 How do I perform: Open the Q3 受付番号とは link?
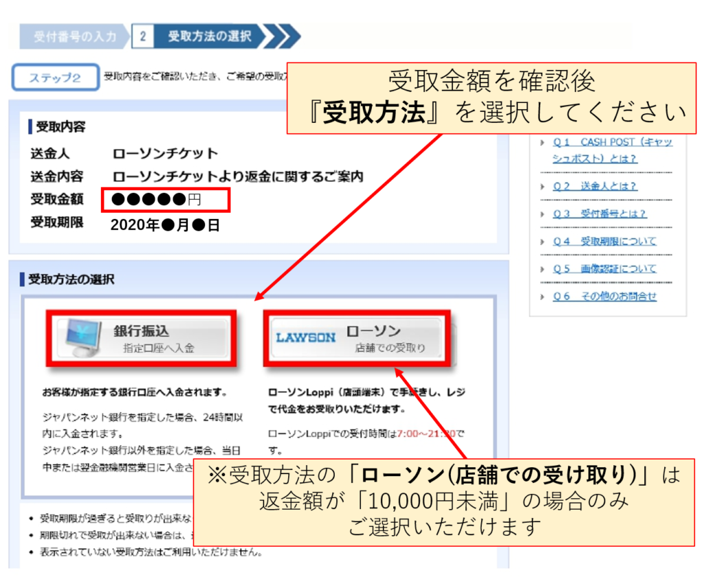(x=599, y=214)
